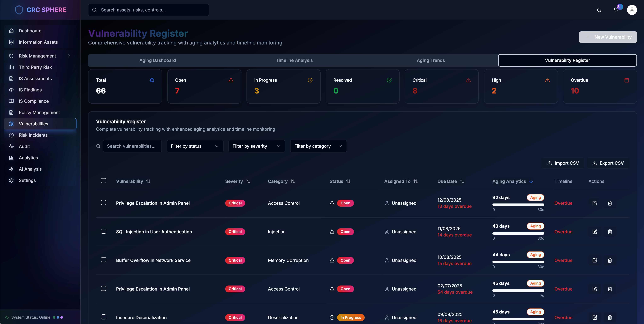Open the Filter by status dropdown
Screen dimensions: 644x324
click(x=195, y=146)
